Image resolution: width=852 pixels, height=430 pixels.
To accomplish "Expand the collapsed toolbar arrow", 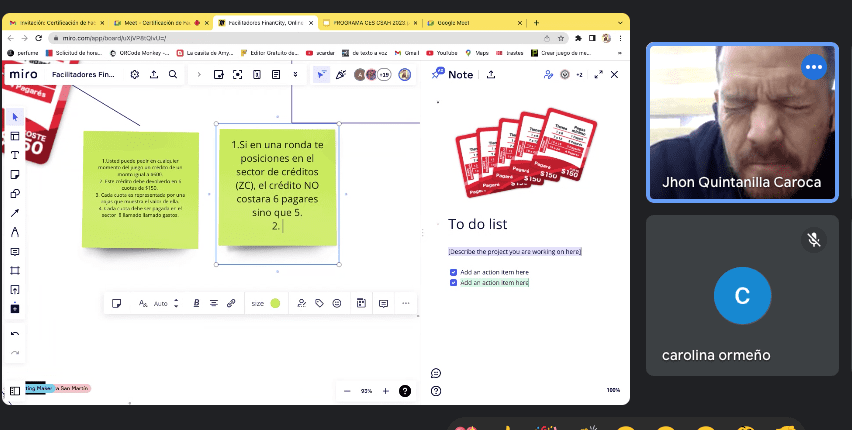I will click(199, 74).
